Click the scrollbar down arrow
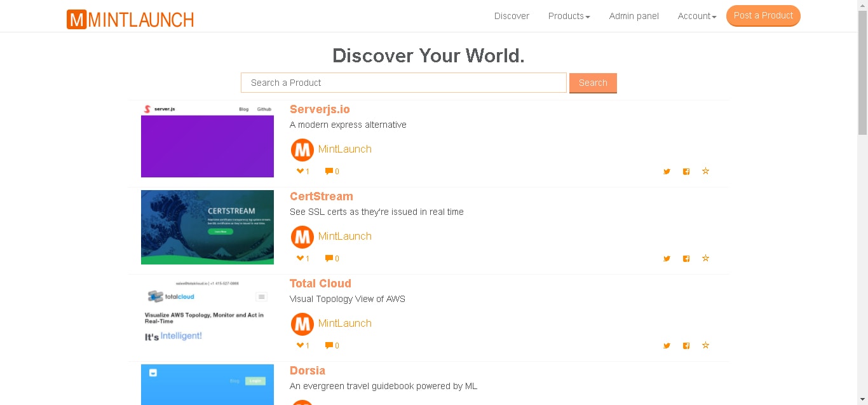Screen dimensions: 868x405 click(862, 399)
